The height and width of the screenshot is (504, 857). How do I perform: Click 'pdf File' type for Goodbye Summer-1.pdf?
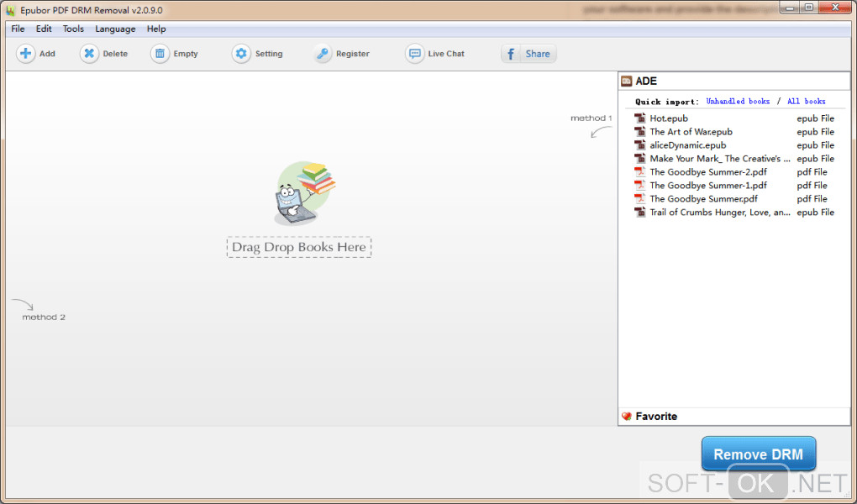click(812, 186)
